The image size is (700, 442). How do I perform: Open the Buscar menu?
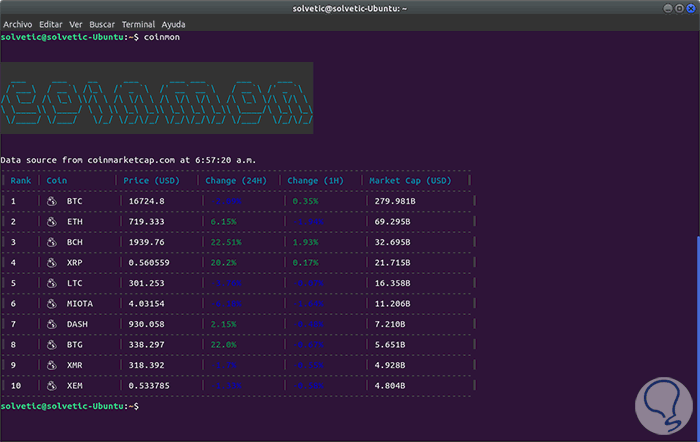pyautogui.click(x=103, y=23)
